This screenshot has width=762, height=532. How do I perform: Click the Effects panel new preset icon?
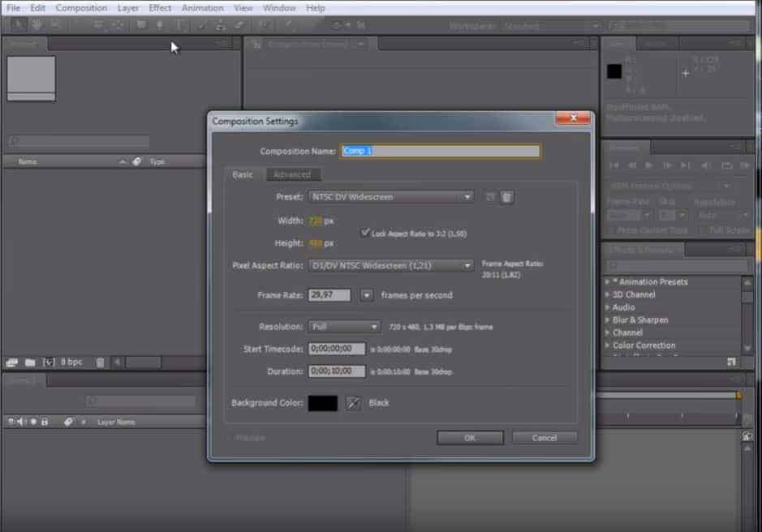point(731,362)
